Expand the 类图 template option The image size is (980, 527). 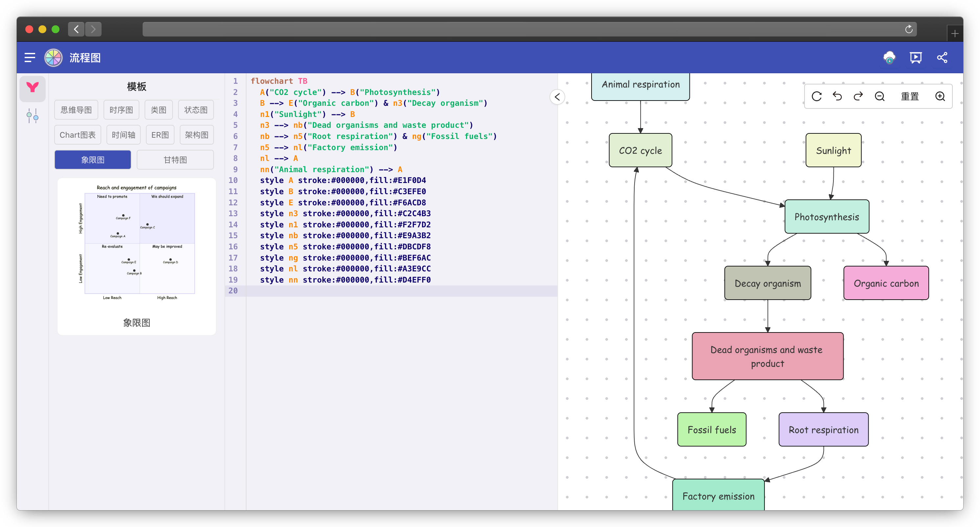tap(158, 110)
